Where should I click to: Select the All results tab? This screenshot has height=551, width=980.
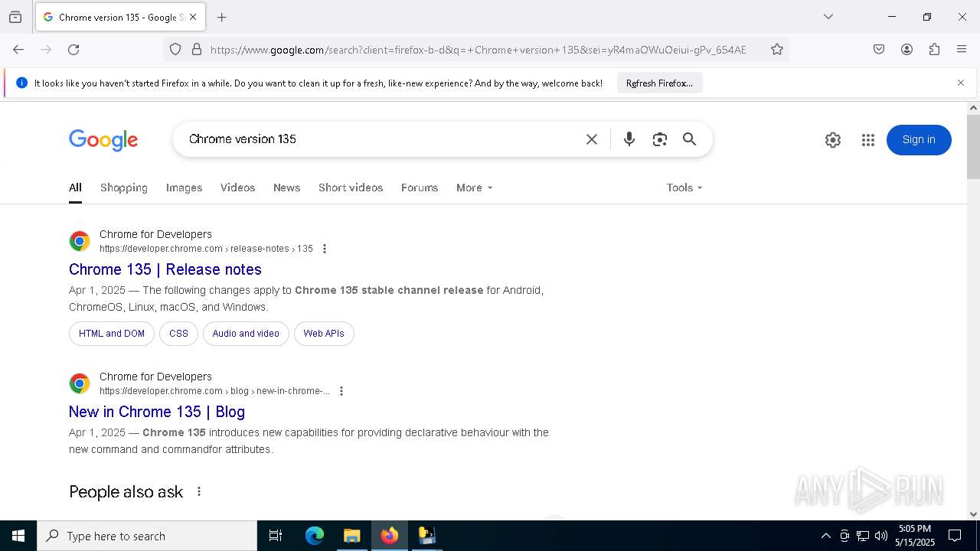(75, 187)
